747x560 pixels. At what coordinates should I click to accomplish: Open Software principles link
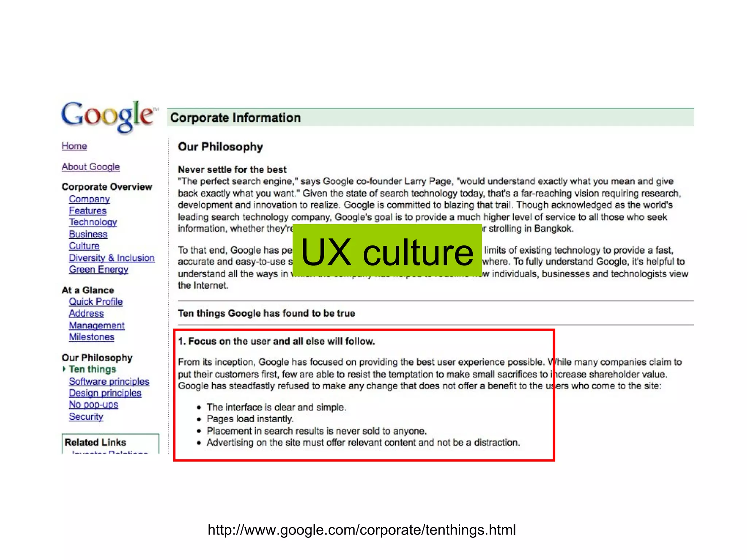[x=109, y=381]
